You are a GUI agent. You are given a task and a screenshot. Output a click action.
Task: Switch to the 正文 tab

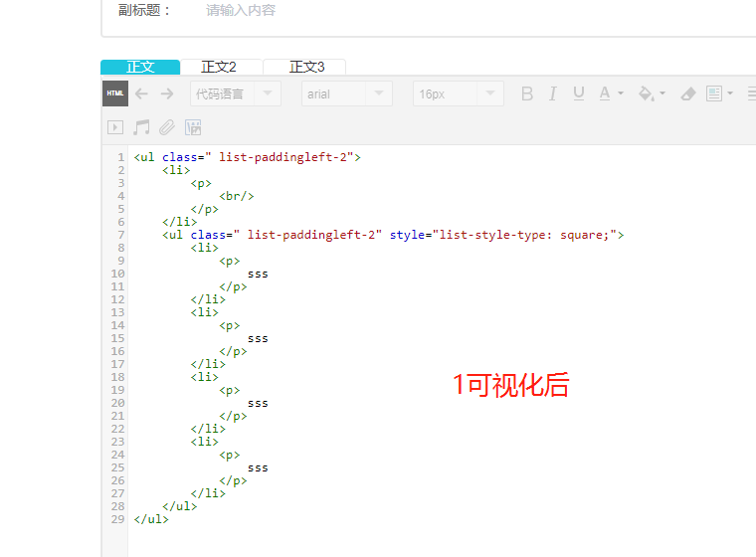click(140, 67)
